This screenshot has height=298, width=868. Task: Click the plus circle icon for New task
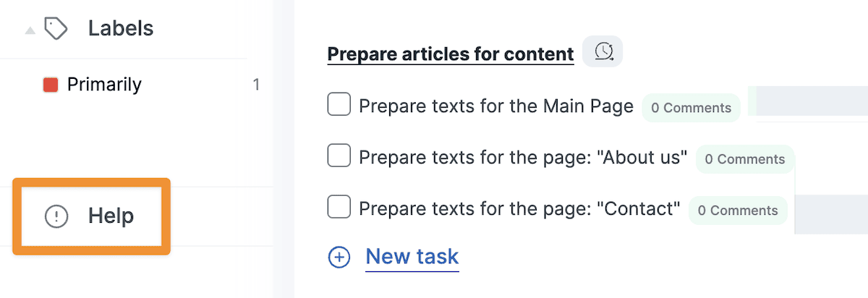(339, 257)
